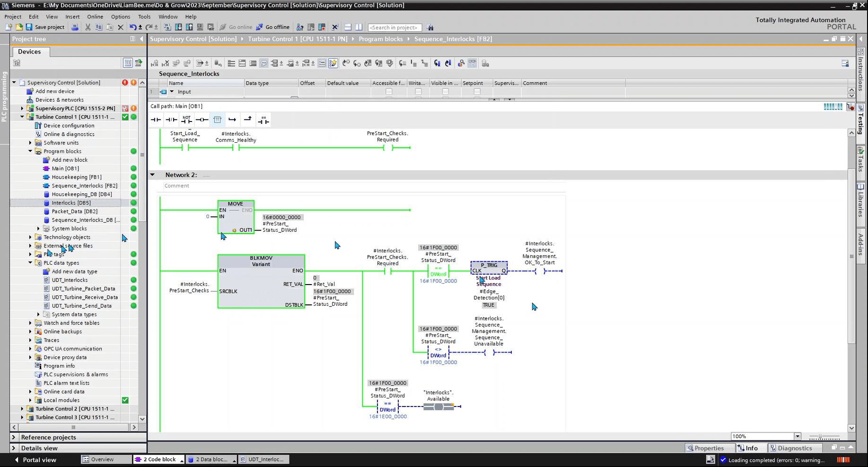Open the zoom percentage dropdown
The width and height of the screenshot is (868, 467).
pyautogui.click(x=798, y=436)
